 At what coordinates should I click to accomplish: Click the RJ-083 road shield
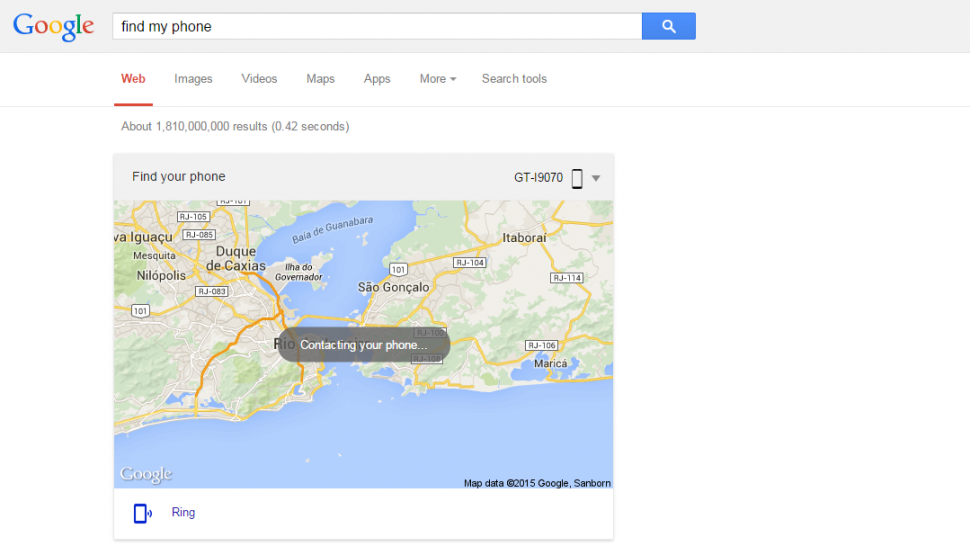[x=212, y=291]
